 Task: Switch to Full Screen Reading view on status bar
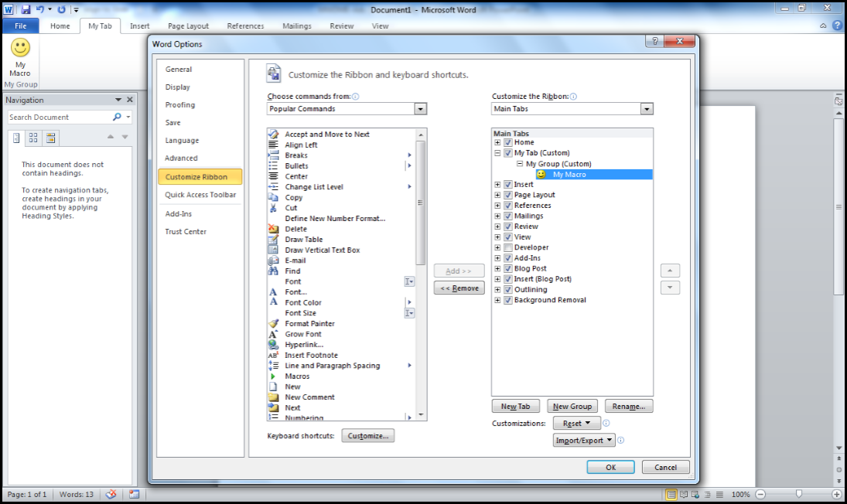pos(684,494)
